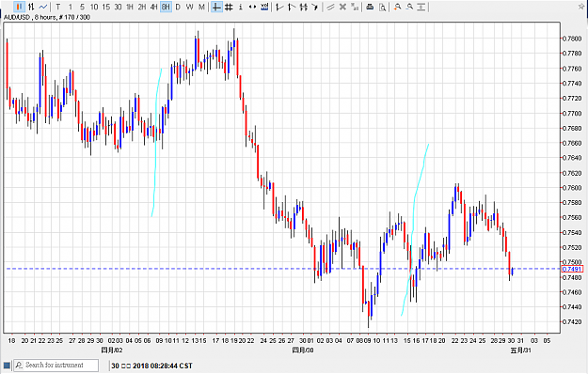Image resolution: width=588 pixels, height=374 pixels.
Task: Click the 四月/02 date axis label
Action: pyautogui.click(x=112, y=351)
